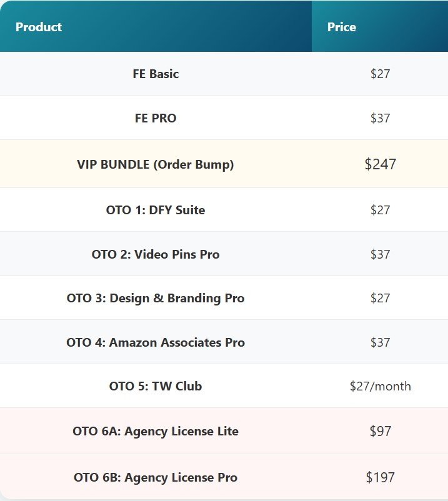This screenshot has height=501, width=448.
Task: Click the Video Pins Pro price
Action: pos(380,254)
